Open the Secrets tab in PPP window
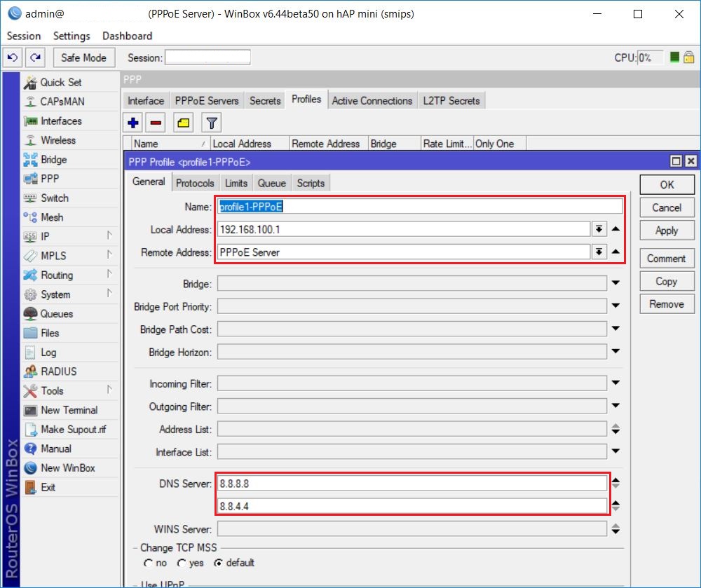Screen dimensions: 701x588 click(x=265, y=100)
